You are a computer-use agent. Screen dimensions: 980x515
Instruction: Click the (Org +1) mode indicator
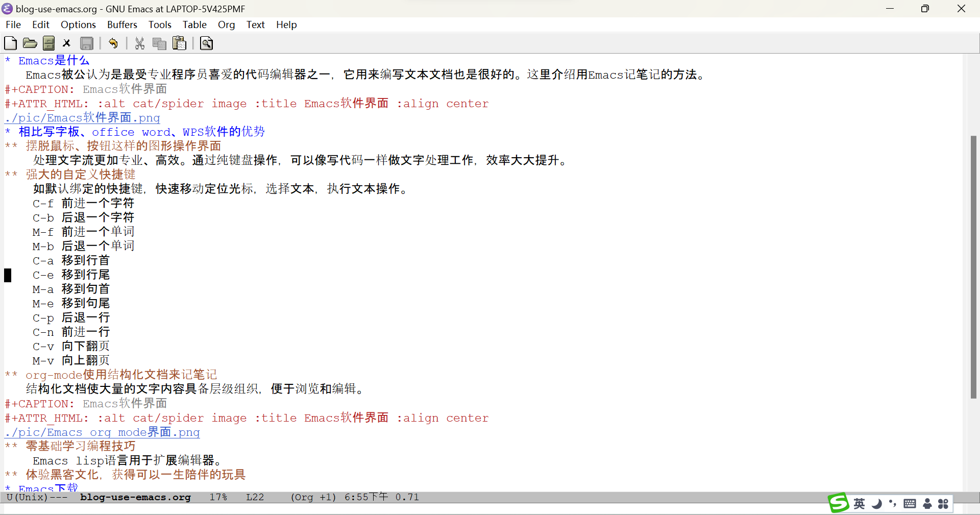(x=313, y=497)
